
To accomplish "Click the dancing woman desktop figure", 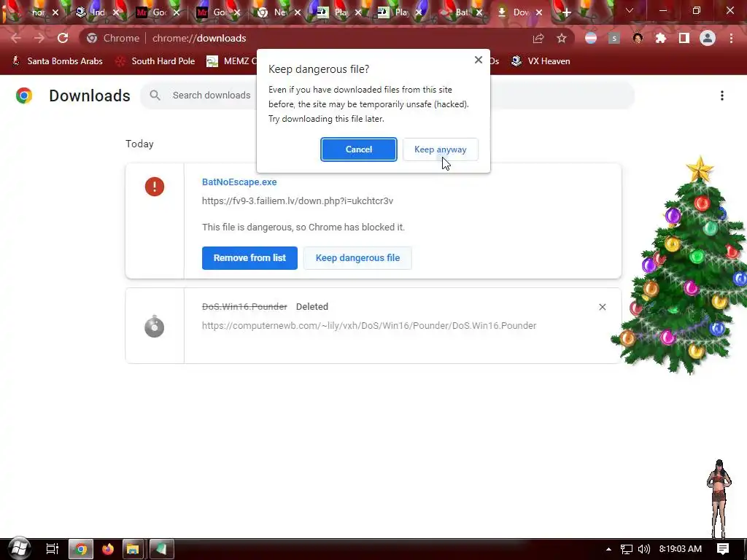I will point(719,499).
